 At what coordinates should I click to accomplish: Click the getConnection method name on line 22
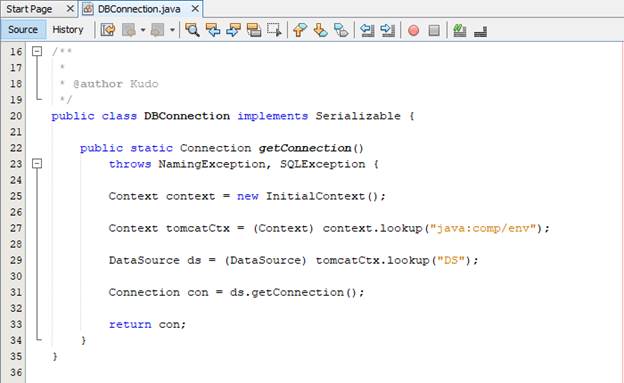[305, 148]
